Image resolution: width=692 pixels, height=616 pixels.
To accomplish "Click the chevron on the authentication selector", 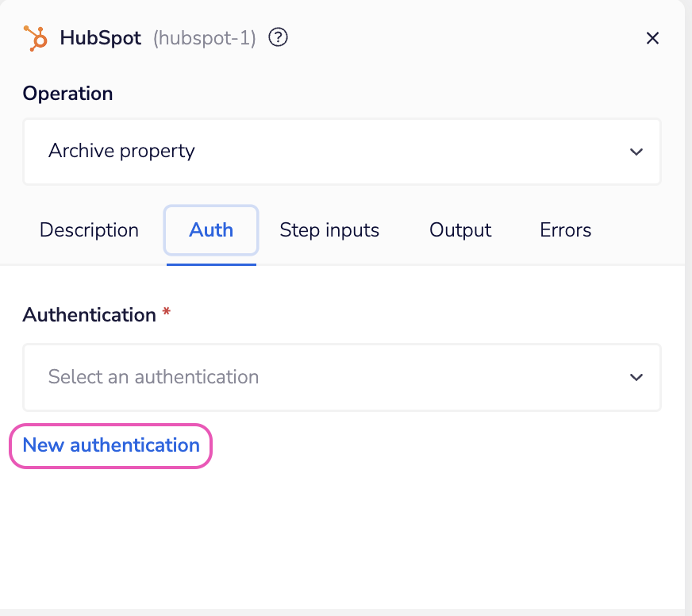I will point(636,377).
